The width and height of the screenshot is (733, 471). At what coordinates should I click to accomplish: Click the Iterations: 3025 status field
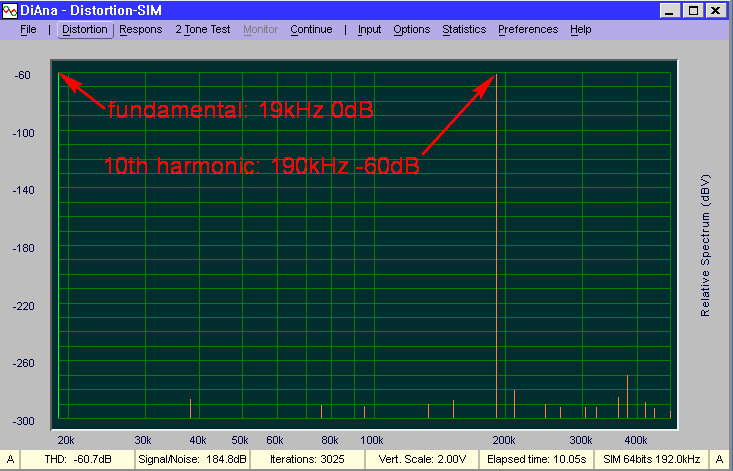307,459
